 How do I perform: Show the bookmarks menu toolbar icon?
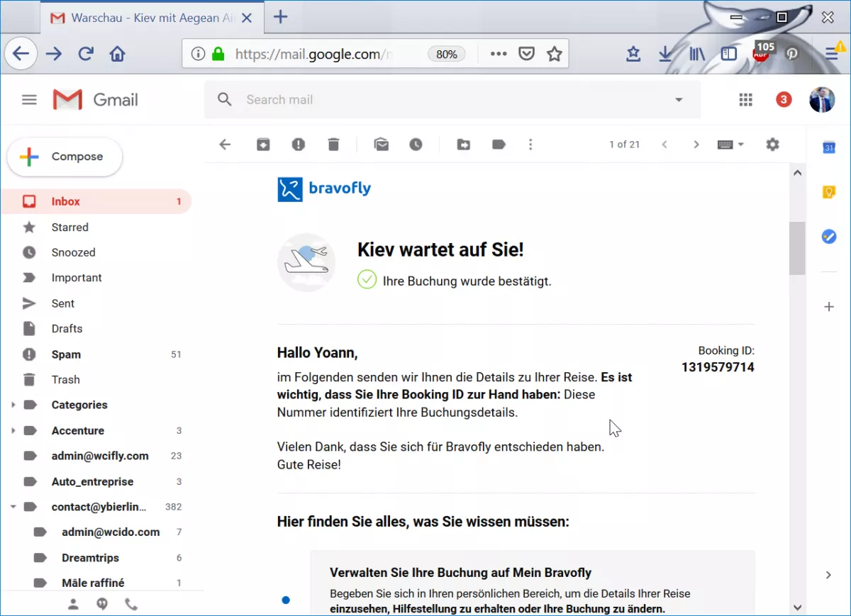coord(633,54)
